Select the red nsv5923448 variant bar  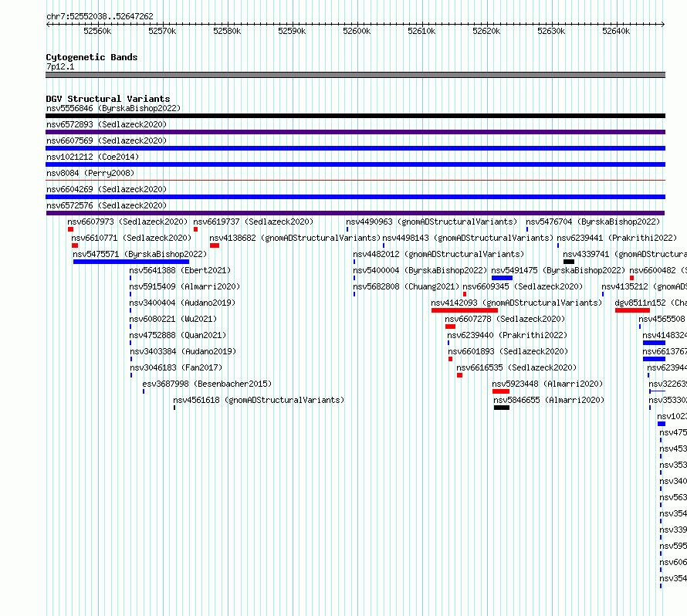tap(501, 391)
